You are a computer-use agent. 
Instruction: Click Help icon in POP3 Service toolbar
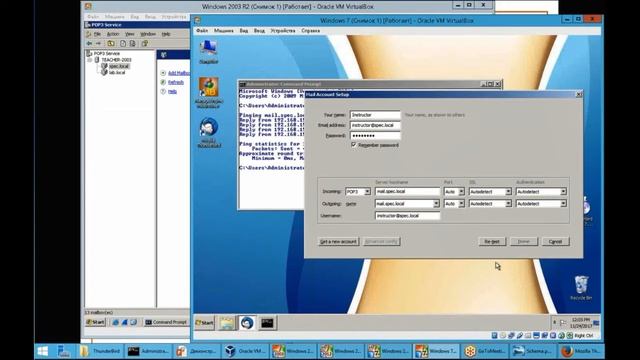click(x=144, y=43)
